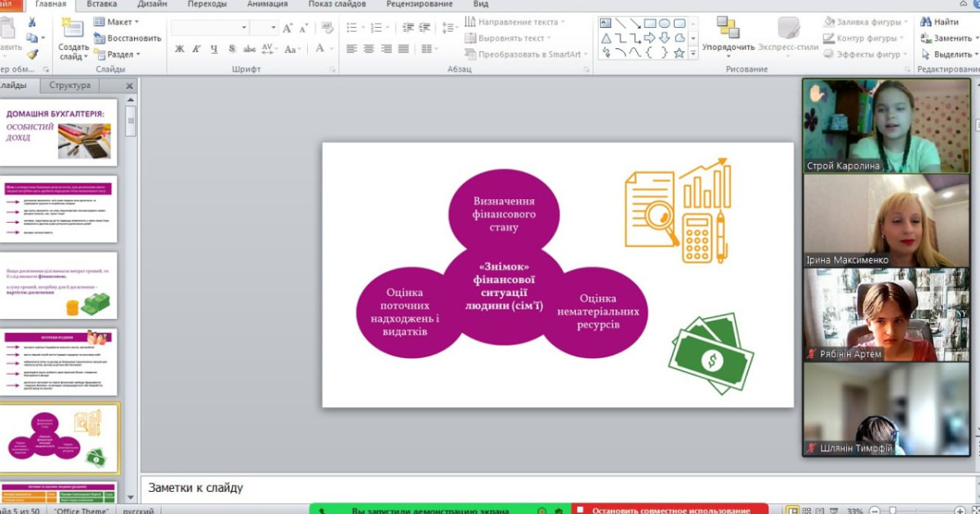Click the Cut scissors icon
This screenshot has width=980, height=514.
click(32, 22)
